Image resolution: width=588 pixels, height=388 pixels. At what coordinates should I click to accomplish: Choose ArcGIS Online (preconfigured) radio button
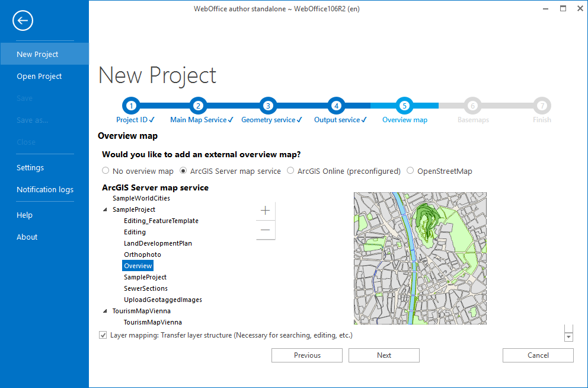[x=290, y=171]
